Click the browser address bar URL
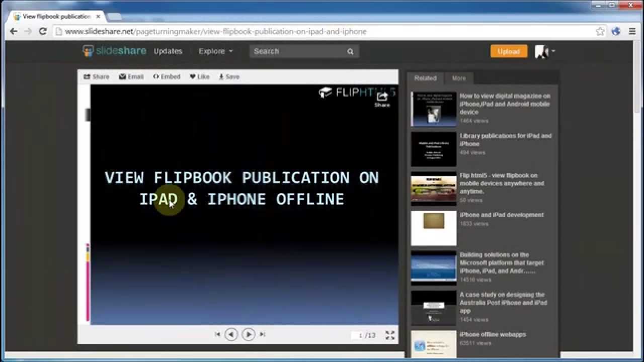 (216, 31)
